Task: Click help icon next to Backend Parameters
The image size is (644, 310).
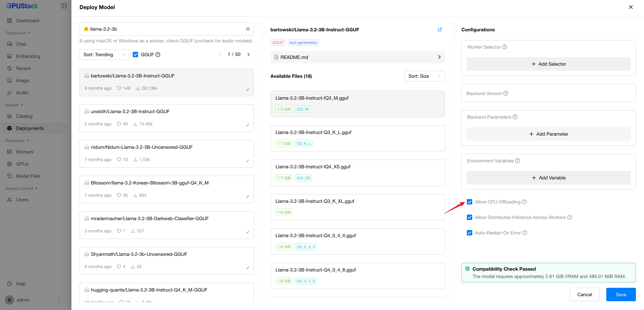Action: tap(515, 117)
